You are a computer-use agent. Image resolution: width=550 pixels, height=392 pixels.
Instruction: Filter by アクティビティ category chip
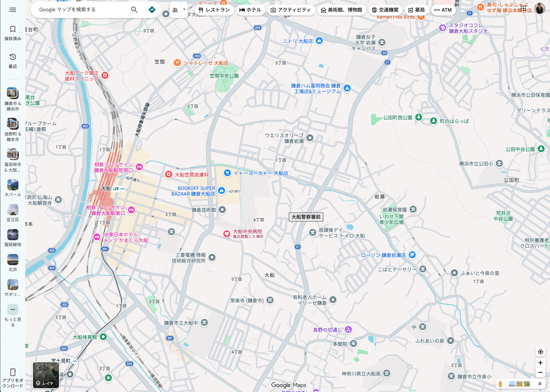coord(291,10)
